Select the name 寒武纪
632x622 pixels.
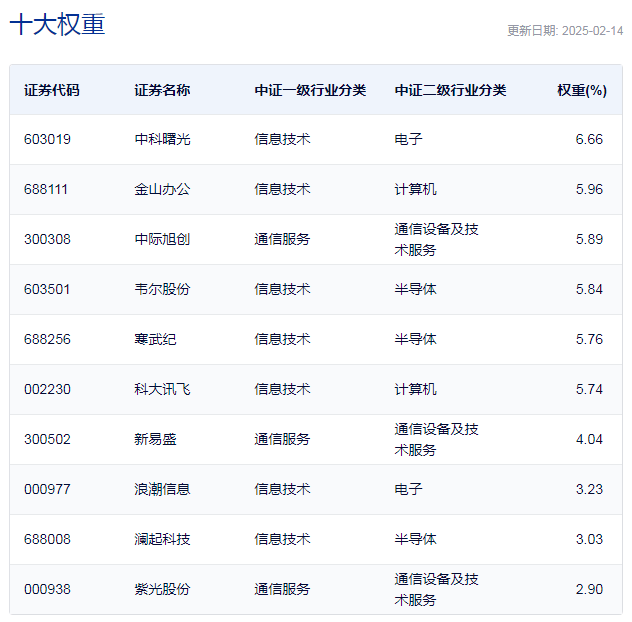pos(155,339)
